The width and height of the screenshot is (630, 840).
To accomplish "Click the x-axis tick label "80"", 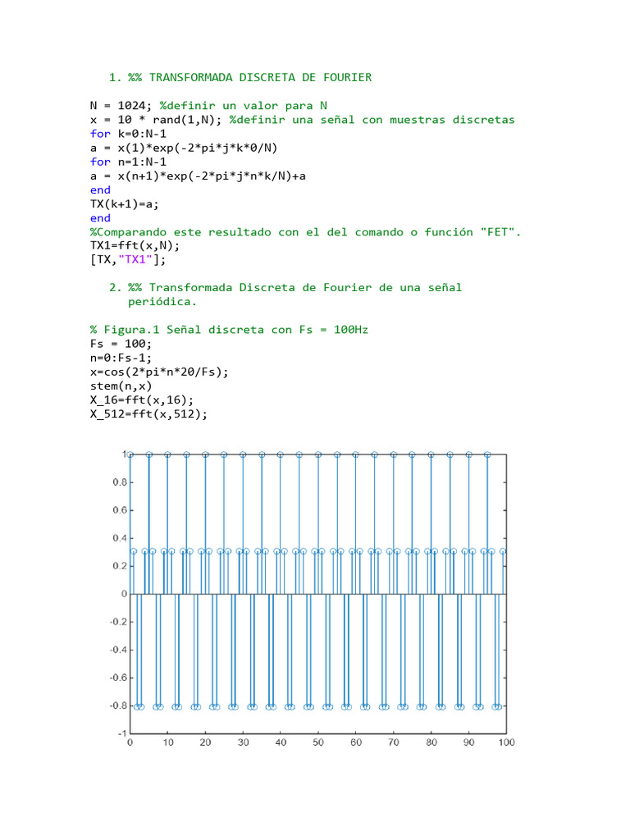I will pos(431,742).
